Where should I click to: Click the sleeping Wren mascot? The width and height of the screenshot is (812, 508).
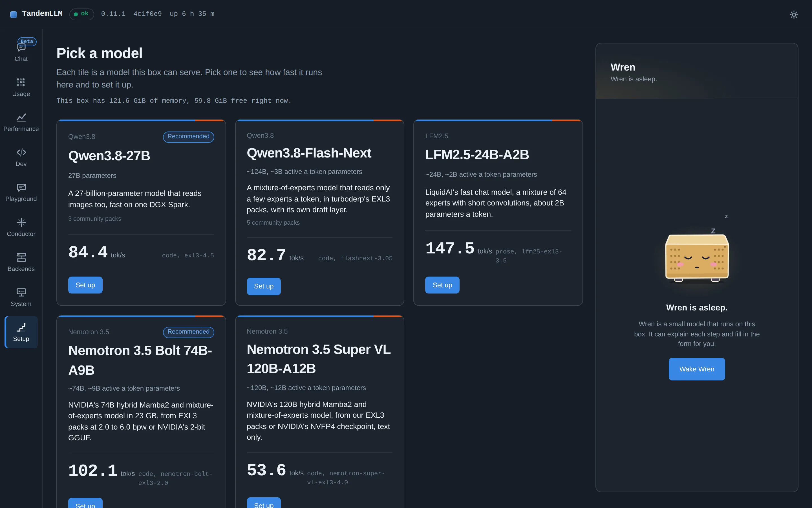[x=697, y=258]
